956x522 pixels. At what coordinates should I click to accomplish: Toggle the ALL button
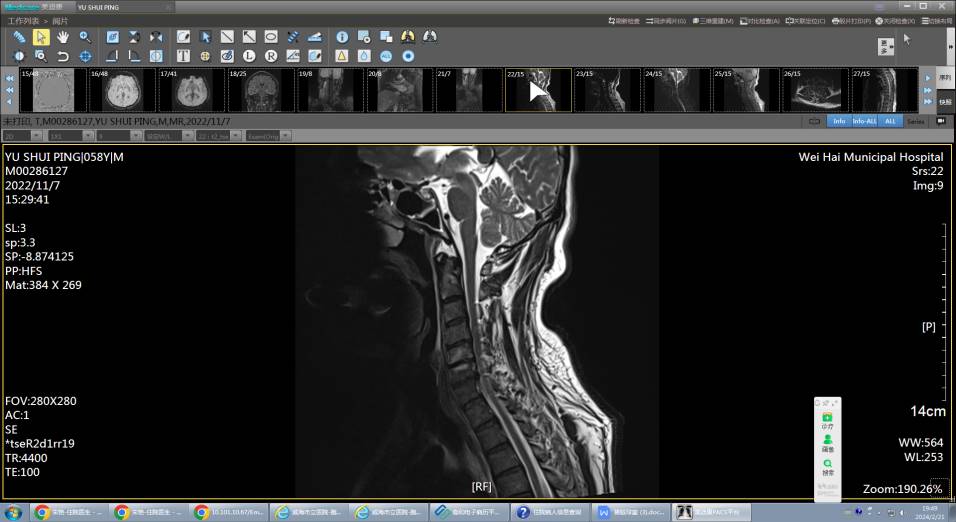(x=890, y=121)
